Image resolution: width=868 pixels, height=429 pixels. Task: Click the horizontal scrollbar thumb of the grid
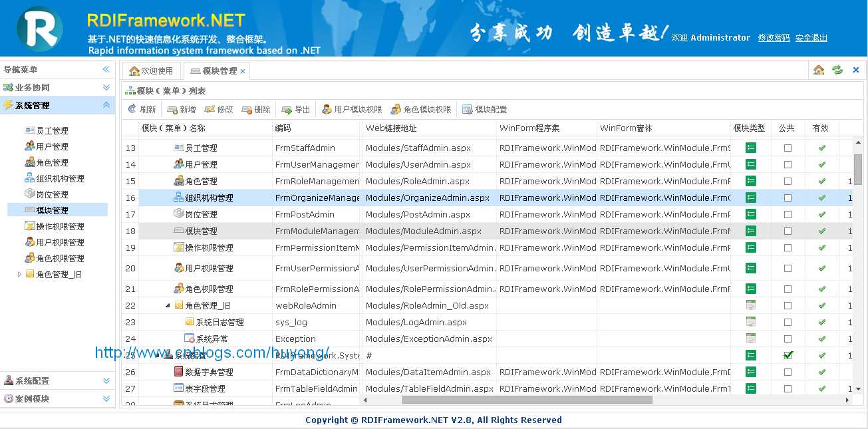pos(527,400)
